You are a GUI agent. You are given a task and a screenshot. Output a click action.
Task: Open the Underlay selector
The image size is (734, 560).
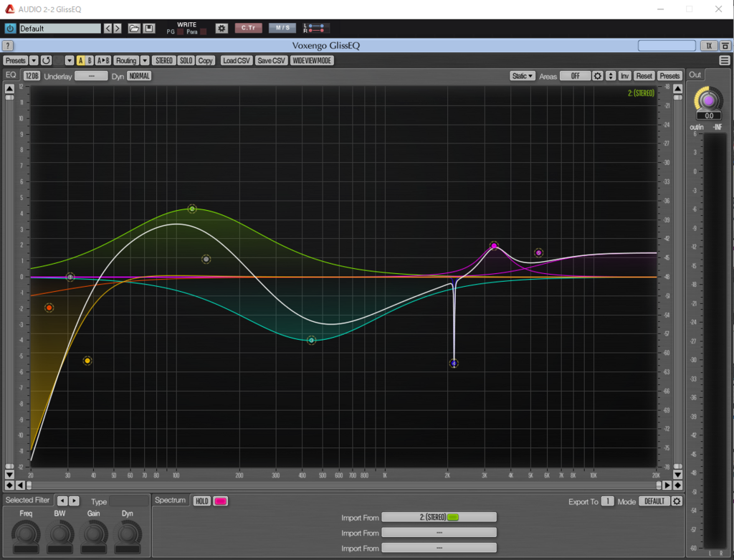click(91, 76)
